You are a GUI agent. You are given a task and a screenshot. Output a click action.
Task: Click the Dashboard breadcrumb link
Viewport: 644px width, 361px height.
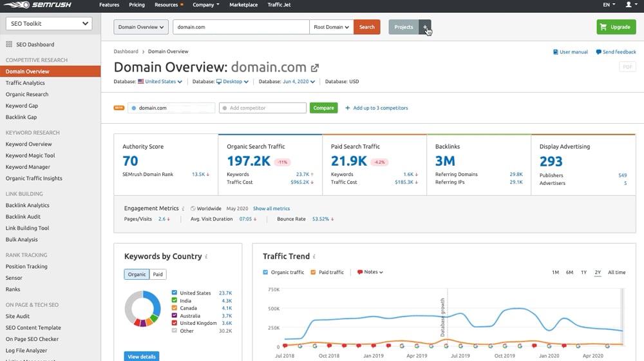click(x=126, y=52)
